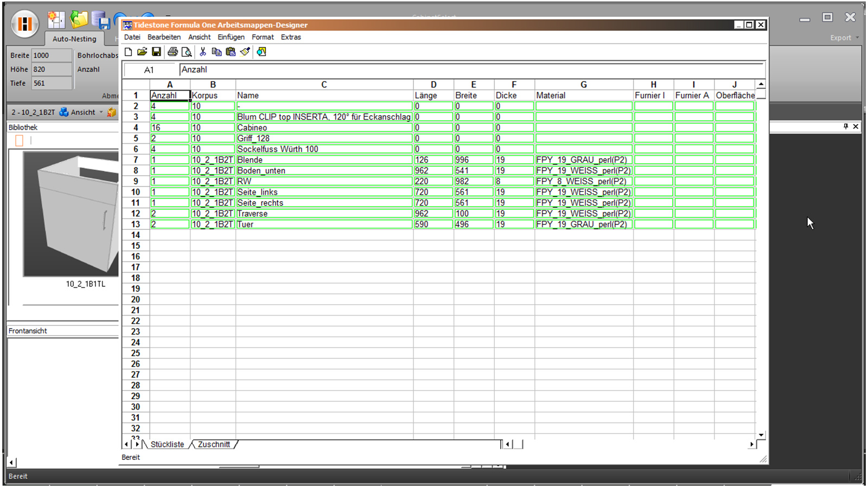868x488 pixels.
Task: Click the Tidestone window title icon
Action: point(127,25)
